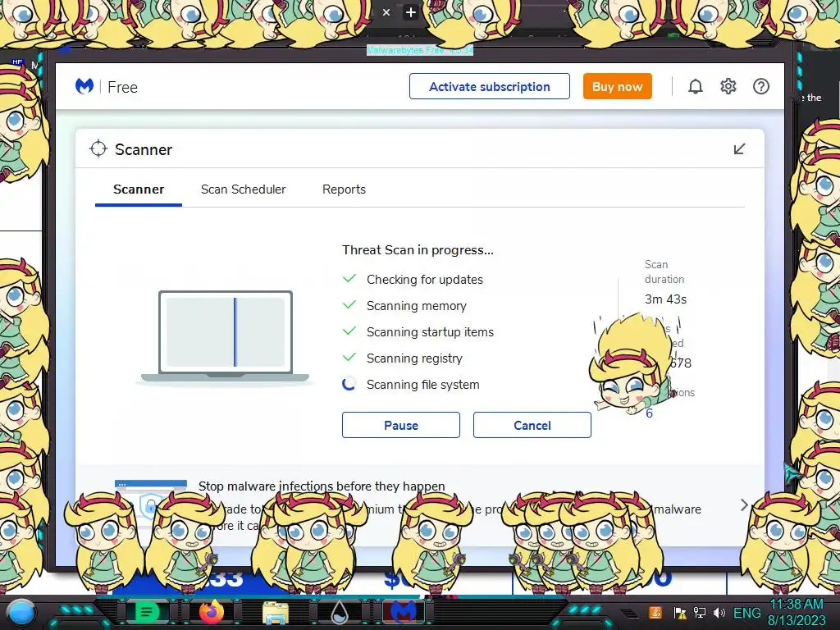Click the ENG language indicator

746,612
